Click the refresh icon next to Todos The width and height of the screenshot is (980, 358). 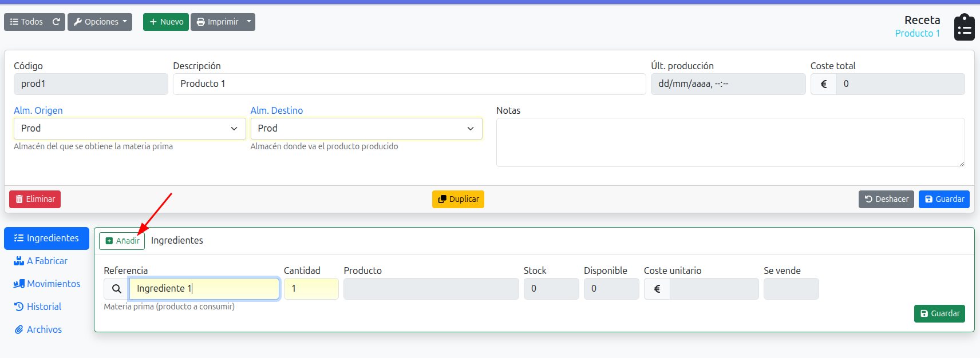[x=56, y=22]
